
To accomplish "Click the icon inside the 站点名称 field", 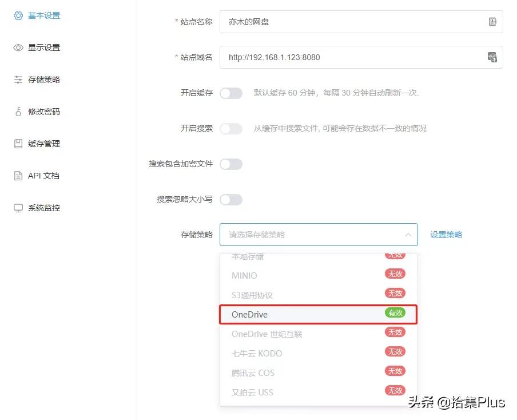I will click(492, 21).
